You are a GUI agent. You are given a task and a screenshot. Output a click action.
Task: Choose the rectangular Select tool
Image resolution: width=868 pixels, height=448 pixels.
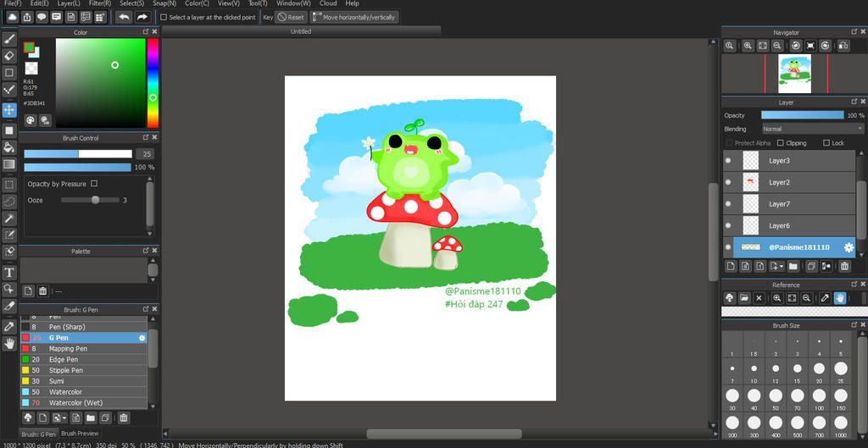click(8, 185)
